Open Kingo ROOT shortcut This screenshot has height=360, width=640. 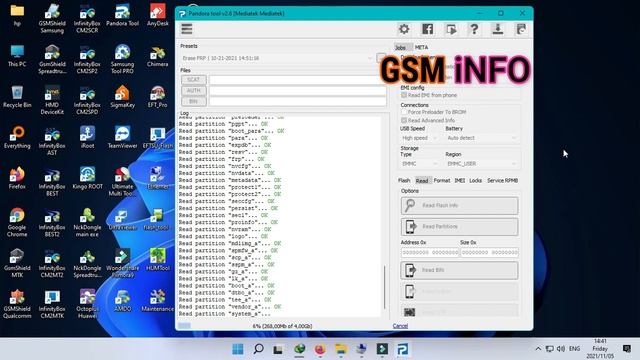pos(87,178)
